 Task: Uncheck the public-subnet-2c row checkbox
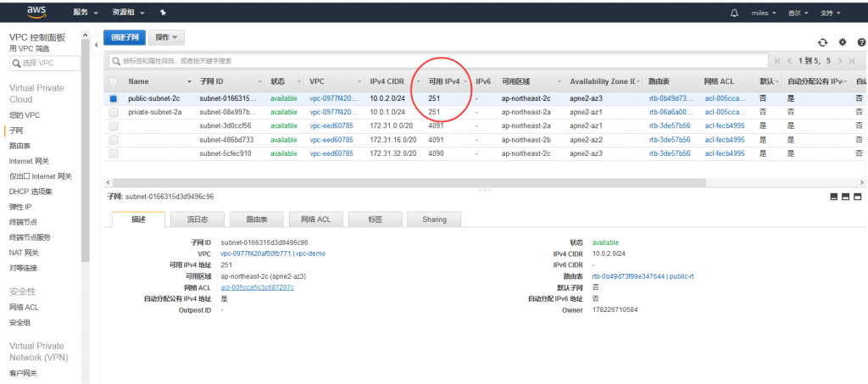[x=114, y=98]
